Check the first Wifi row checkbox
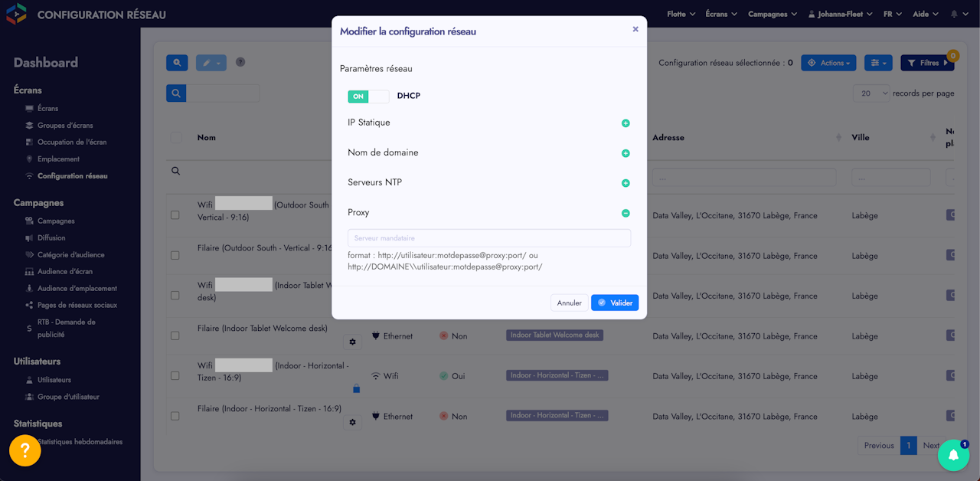Image resolution: width=980 pixels, height=481 pixels. pyautogui.click(x=175, y=215)
